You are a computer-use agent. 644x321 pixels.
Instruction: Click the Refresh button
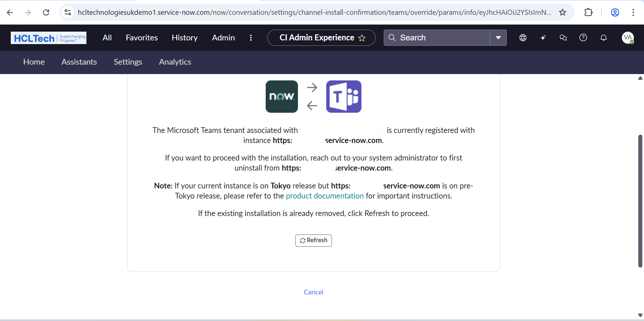(313, 240)
